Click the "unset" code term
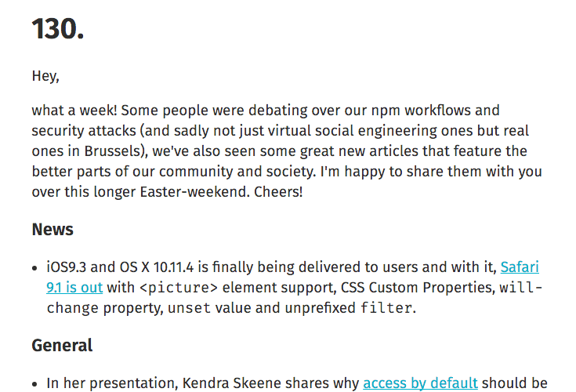Viewport: 576px width, 392px height. coord(190,308)
